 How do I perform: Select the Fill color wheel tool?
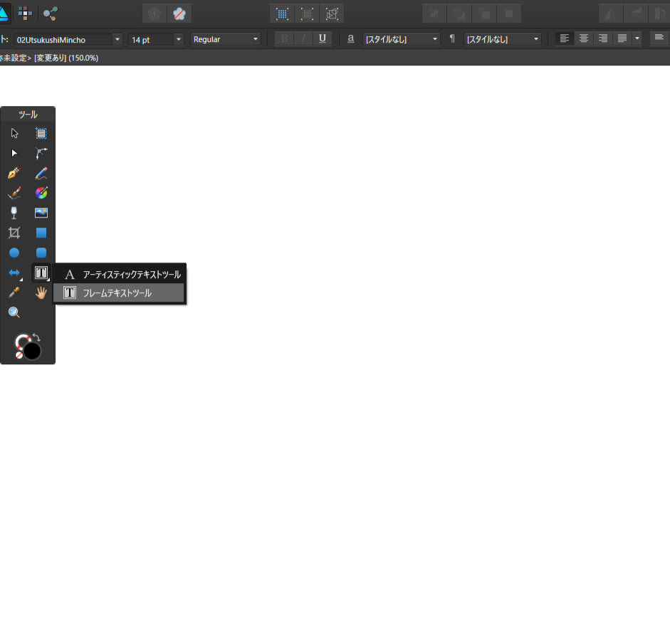click(x=41, y=193)
